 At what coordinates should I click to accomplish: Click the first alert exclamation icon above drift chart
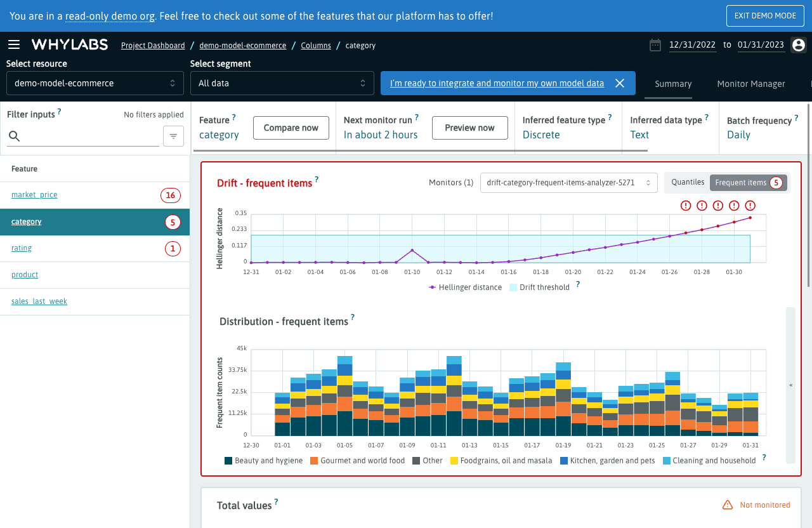pyautogui.click(x=686, y=205)
